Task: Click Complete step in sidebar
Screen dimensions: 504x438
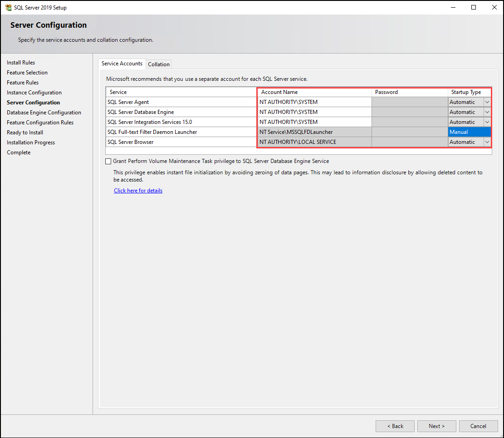Action: (19, 153)
